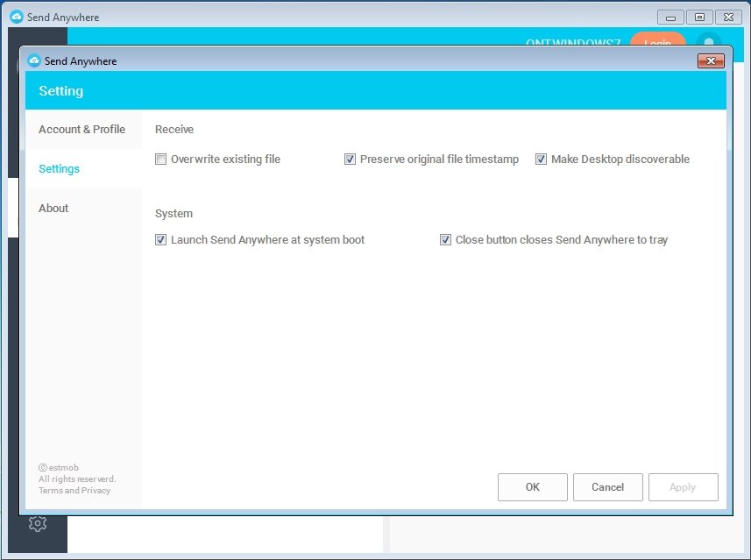Select the Settings tab in sidebar
Screen dimensions: 751x560
[x=84, y=168]
